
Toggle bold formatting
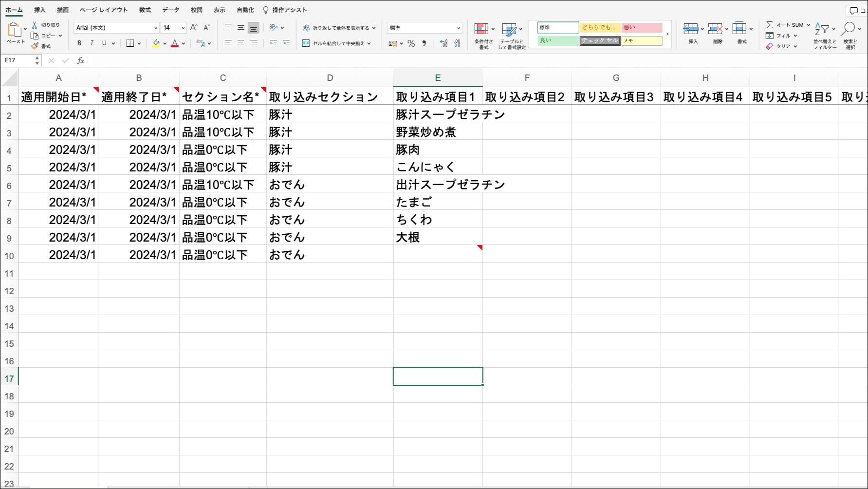pyautogui.click(x=79, y=43)
